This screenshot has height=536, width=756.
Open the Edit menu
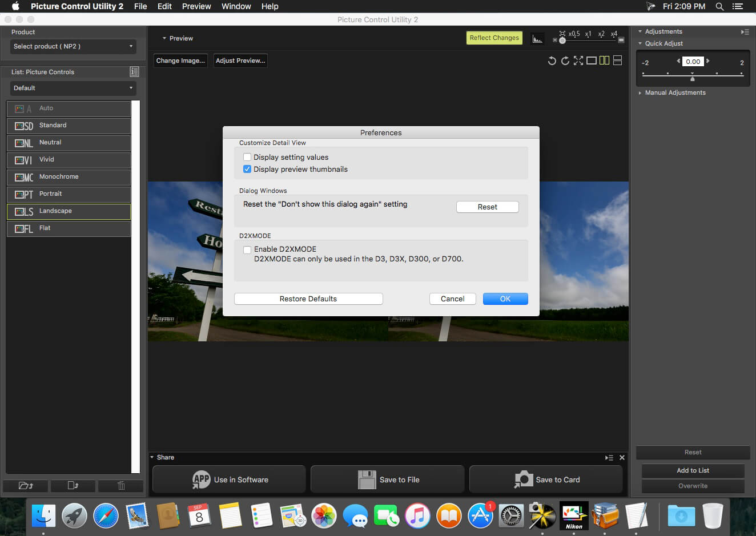click(x=165, y=6)
